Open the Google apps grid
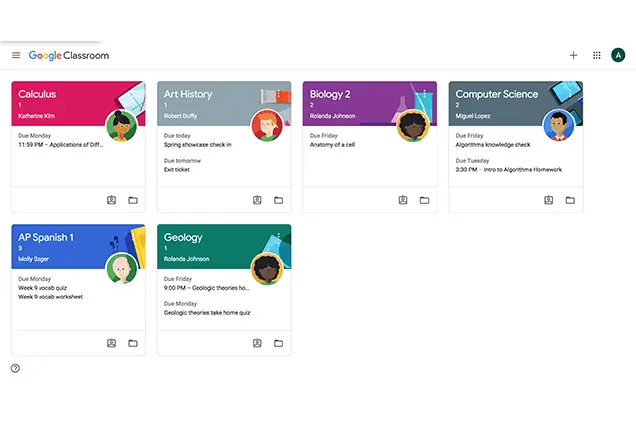The height and width of the screenshot is (424, 636). [597, 56]
